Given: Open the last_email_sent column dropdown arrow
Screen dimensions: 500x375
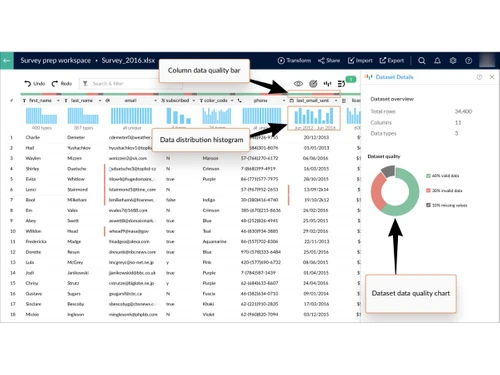Looking at the screenshot, I should point(336,100).
